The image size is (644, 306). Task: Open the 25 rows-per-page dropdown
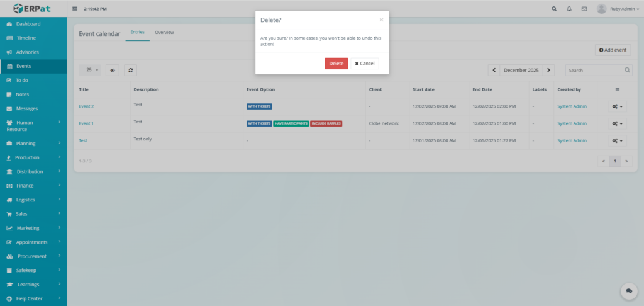[x=89, y=70]
